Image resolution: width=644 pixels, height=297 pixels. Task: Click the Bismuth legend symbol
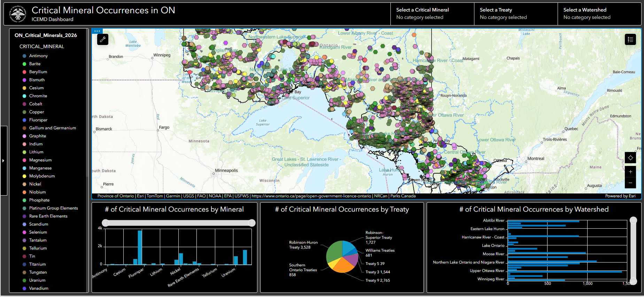[x=24, y=80]
